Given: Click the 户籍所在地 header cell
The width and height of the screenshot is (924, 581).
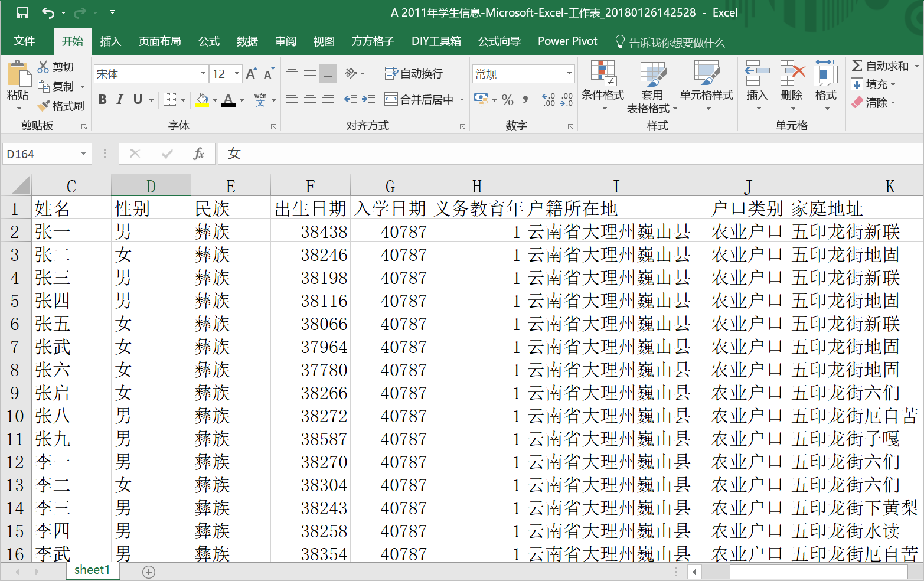Looking at the screenshot, I should click(616, 208).
